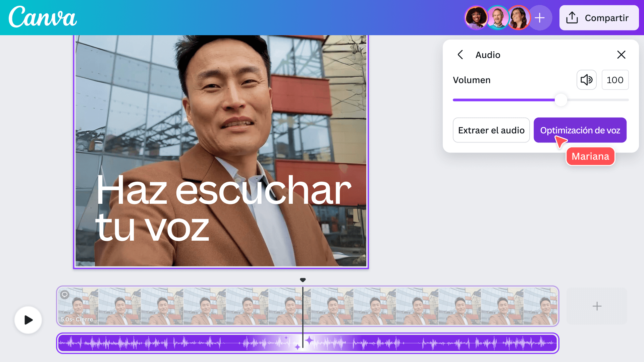The height and width of the screenshot is (362, 644).
Task: Select the Optimización de voz button
Action: [x=580, y=130]
